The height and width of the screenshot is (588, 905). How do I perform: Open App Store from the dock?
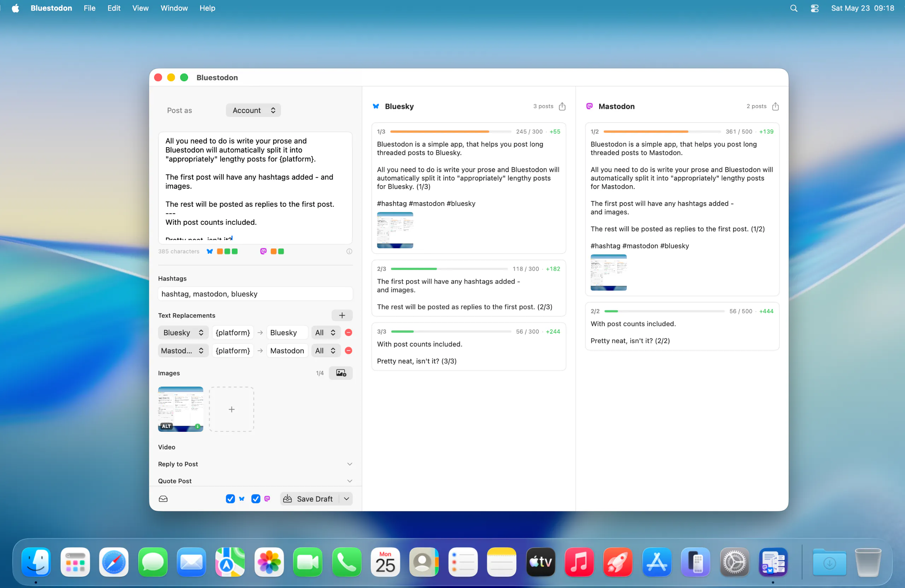click(x=657, y=562)
